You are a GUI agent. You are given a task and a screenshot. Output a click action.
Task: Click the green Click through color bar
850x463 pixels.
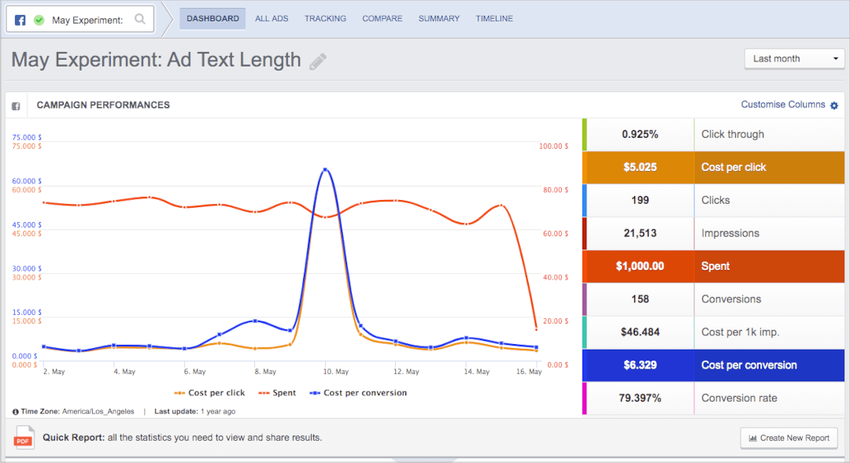(x=584, y=134)
